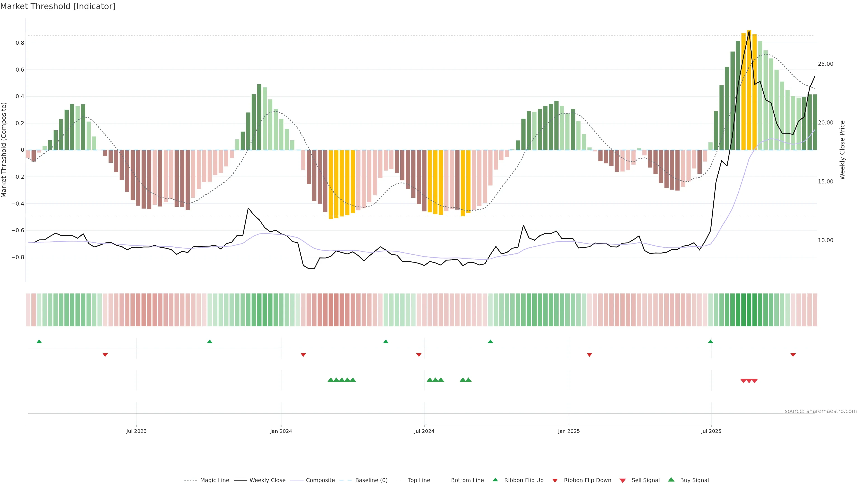Click the Ribbon Flip Down legend triangle
Viewport: 868px width, 488px height.
[555, 481]
